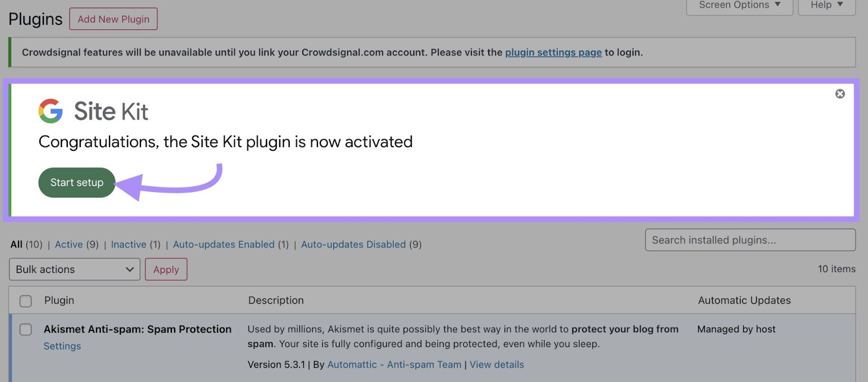
Task: Filter plugins by Active
Action: [69, 245]
